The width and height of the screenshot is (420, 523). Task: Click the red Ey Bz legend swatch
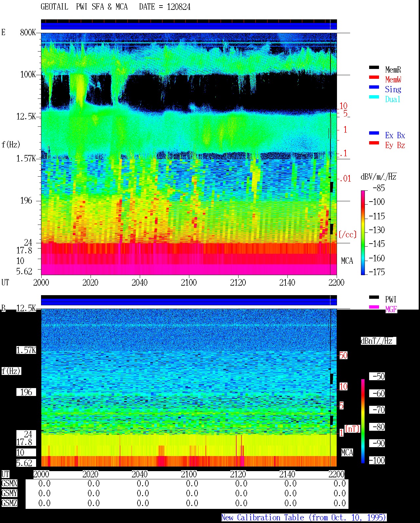[374, 143]
